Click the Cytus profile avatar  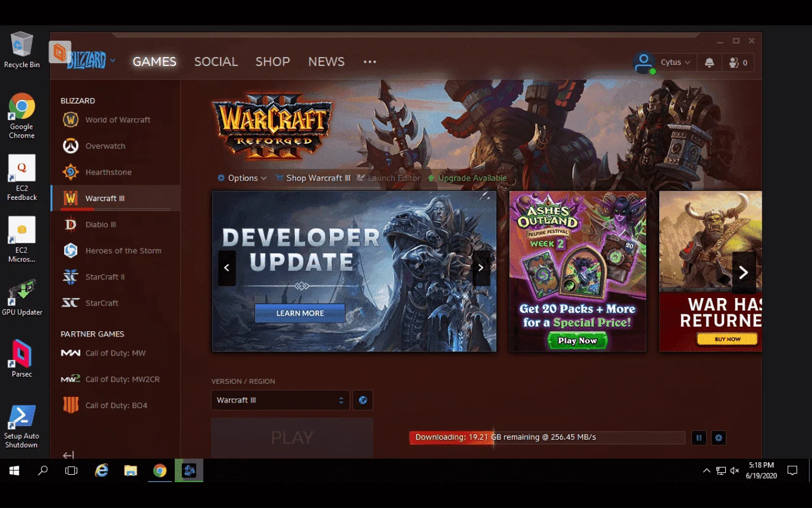[x=644, y=63]
